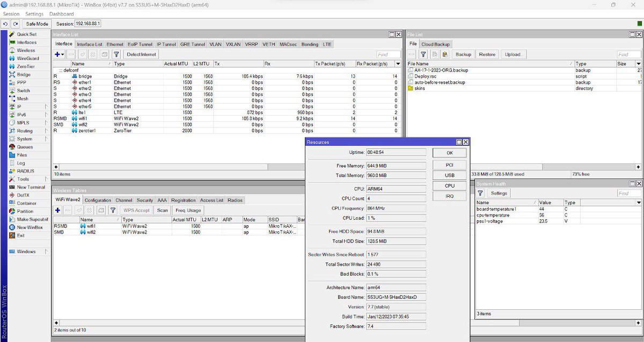Open add-interface plus dropdown in Interface List
The image size is (644, 342).
point(59,54)
